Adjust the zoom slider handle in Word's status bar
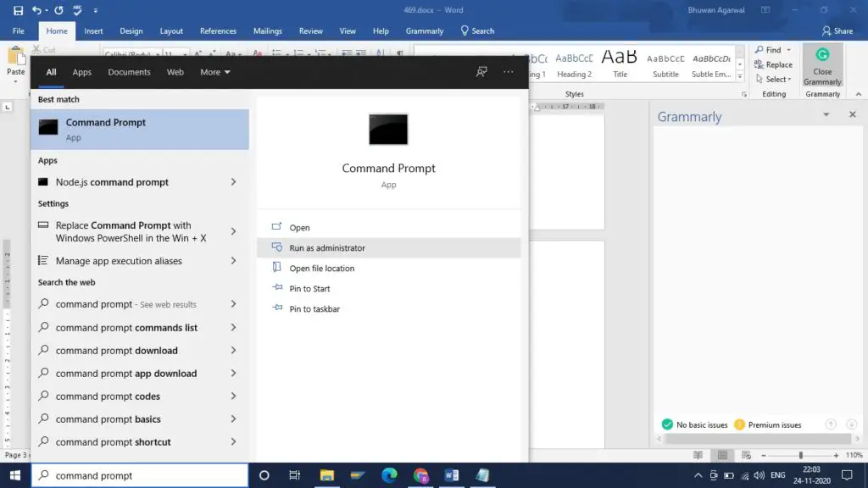868x488 pixels. coord(800,455)
